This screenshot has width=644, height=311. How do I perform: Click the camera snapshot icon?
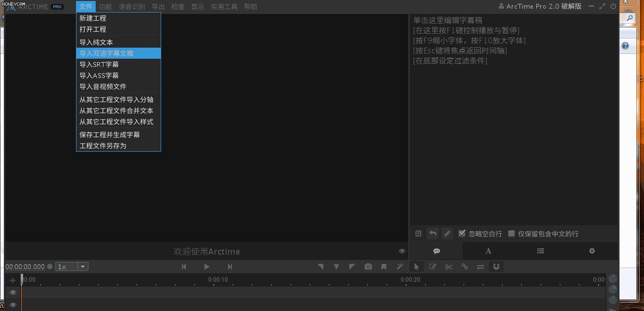368,266
